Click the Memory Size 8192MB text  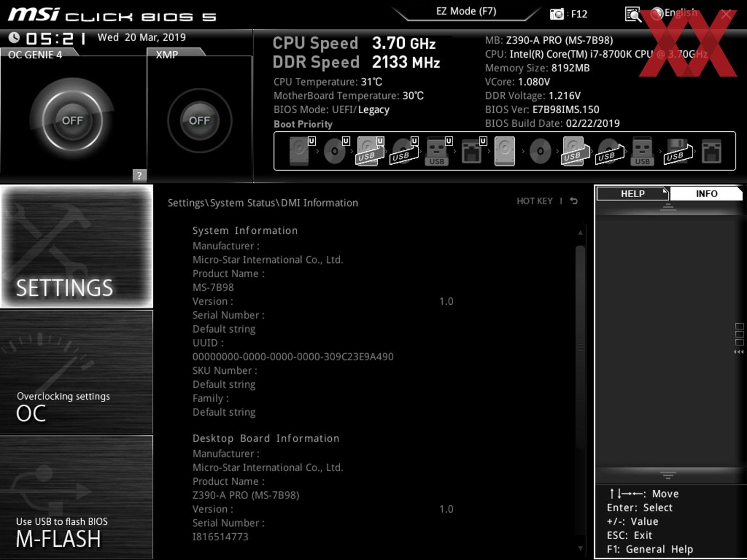click(x=537, y=68)
